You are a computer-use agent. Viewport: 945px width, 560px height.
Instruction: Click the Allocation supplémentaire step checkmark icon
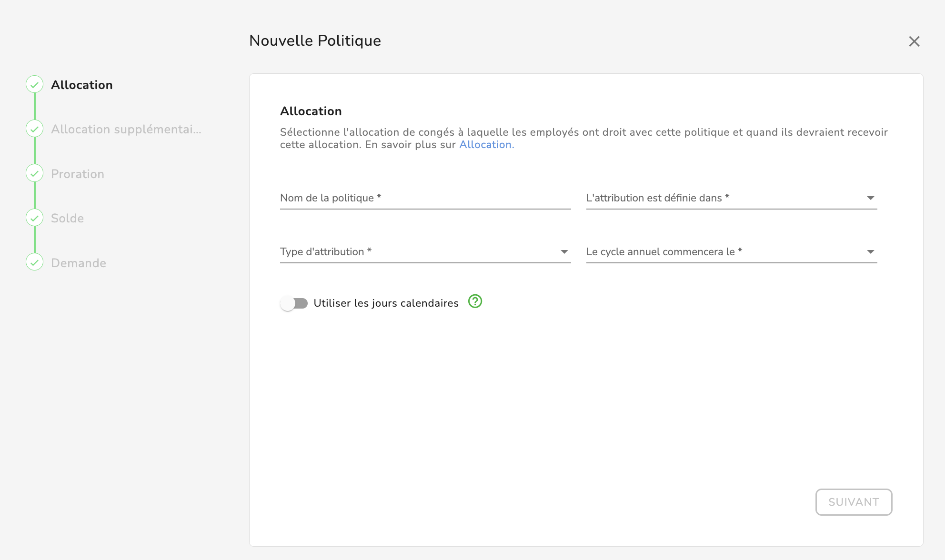tap(34, 129)
